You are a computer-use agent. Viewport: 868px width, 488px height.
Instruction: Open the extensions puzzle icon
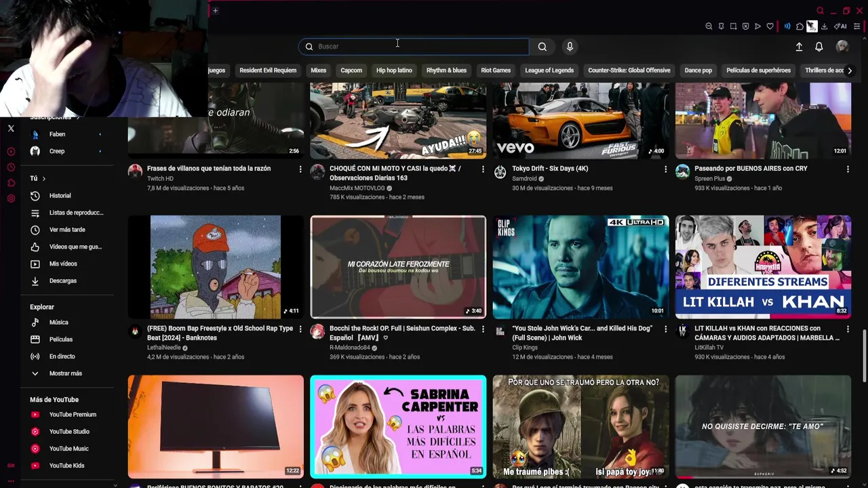click(800, 26)
